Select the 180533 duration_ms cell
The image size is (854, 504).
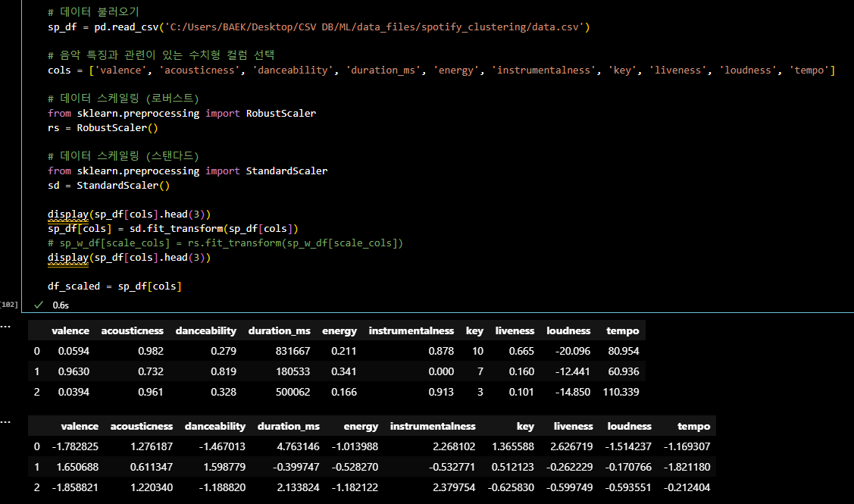(292, 371)
